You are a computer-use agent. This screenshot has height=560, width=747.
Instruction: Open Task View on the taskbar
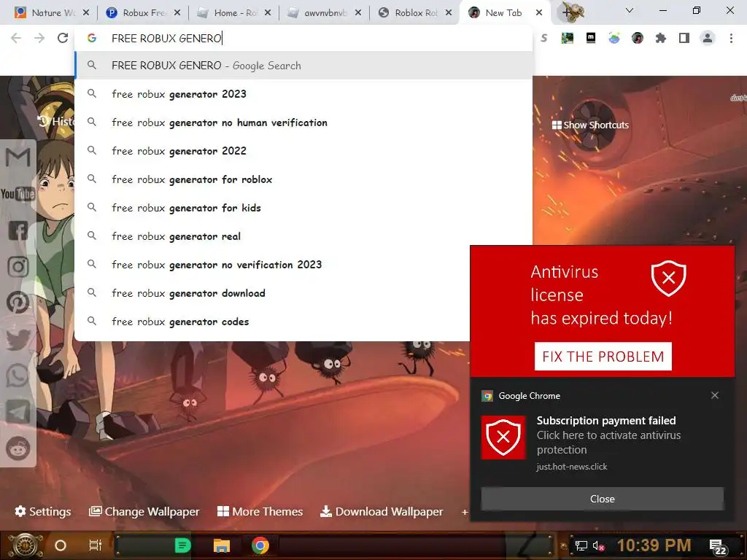point(96,545)
